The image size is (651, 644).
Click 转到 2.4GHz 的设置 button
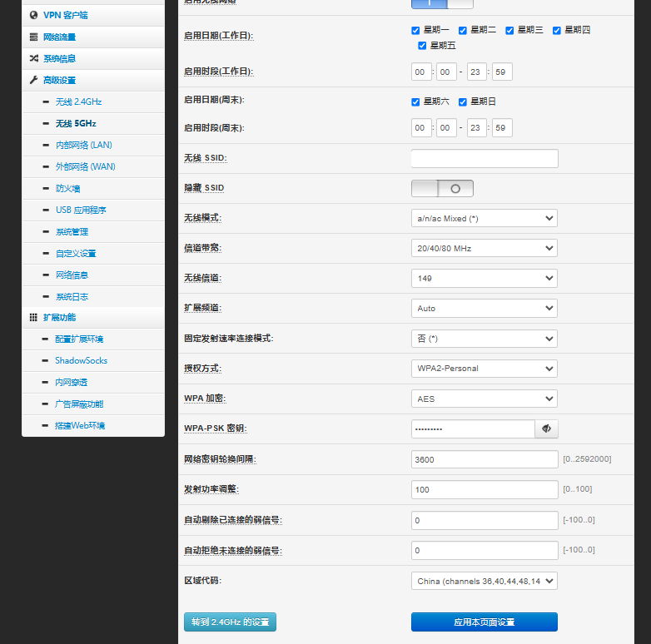tap(230, 622)
